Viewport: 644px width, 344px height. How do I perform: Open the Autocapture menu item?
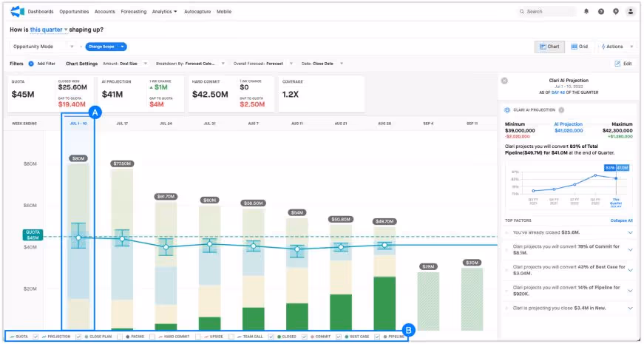click(197, 12)
